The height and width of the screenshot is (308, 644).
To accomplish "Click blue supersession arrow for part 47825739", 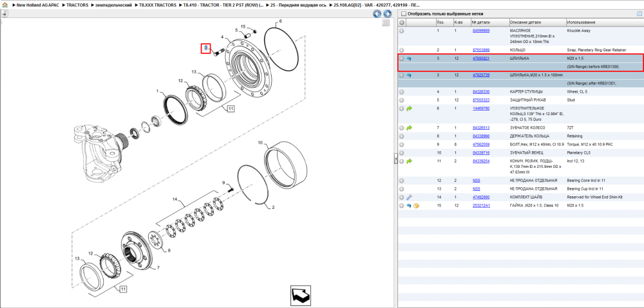I will pos(409,75).
